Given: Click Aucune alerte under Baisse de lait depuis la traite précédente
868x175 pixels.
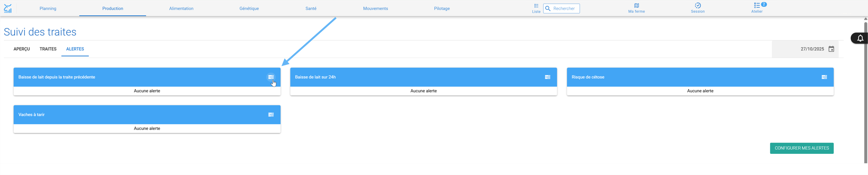Looking at the screenshot, I should point(147,91).
